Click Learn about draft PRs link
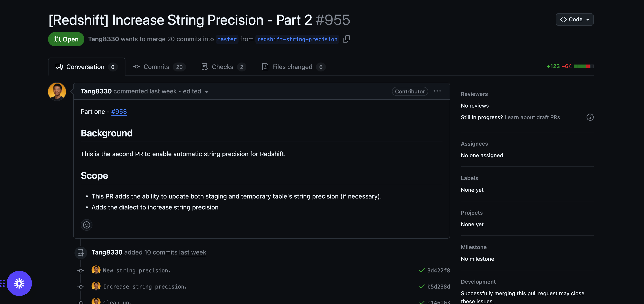This screenshot has height=304, width=644. (532, 117)
